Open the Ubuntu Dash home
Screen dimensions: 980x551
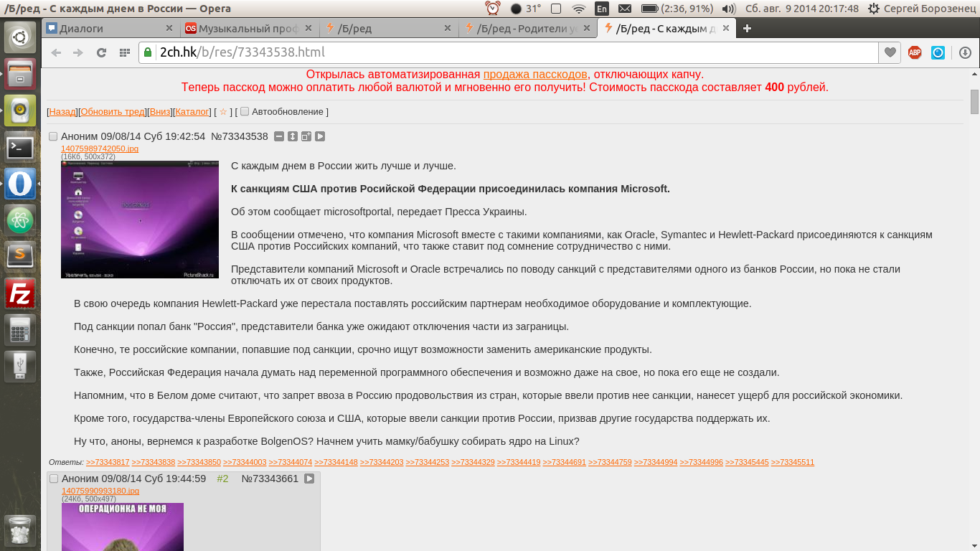tap(20, 37)
